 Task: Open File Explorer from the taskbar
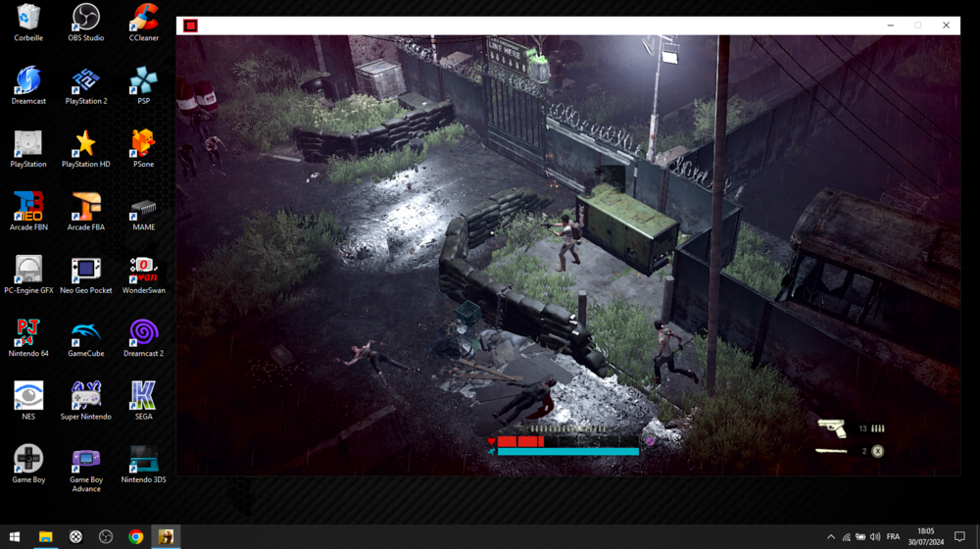point(45,536)
